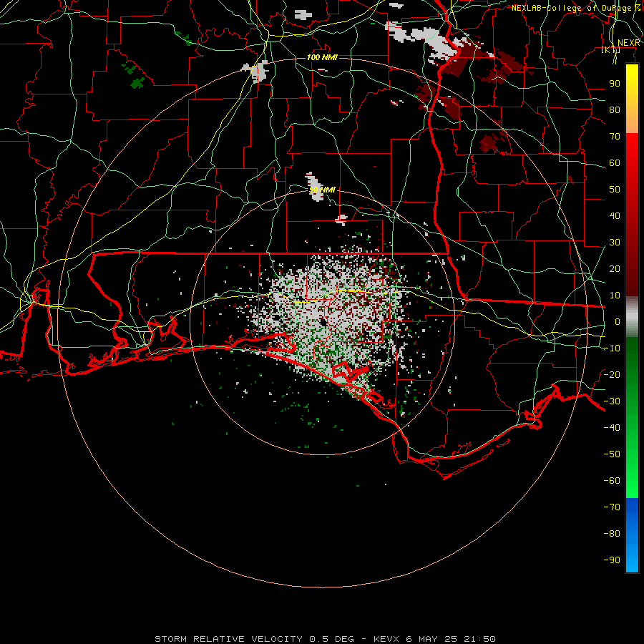Screen dimensions: 644x644
Task: Click the 50 NMI range ring label
Action: 323,190
